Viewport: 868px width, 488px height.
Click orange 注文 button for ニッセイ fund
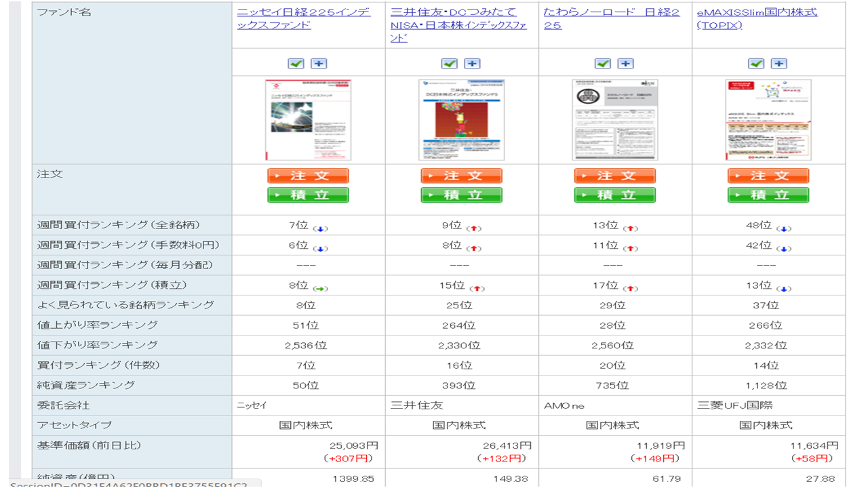tap(308, 176)
